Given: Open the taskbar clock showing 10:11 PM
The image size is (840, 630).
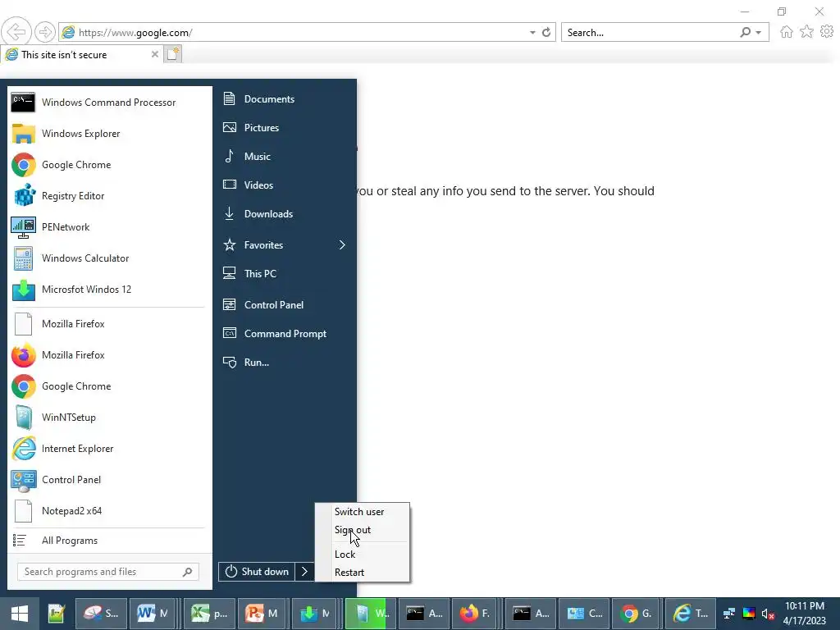Looking at the screenshot, I should click(x=805, y=614).
